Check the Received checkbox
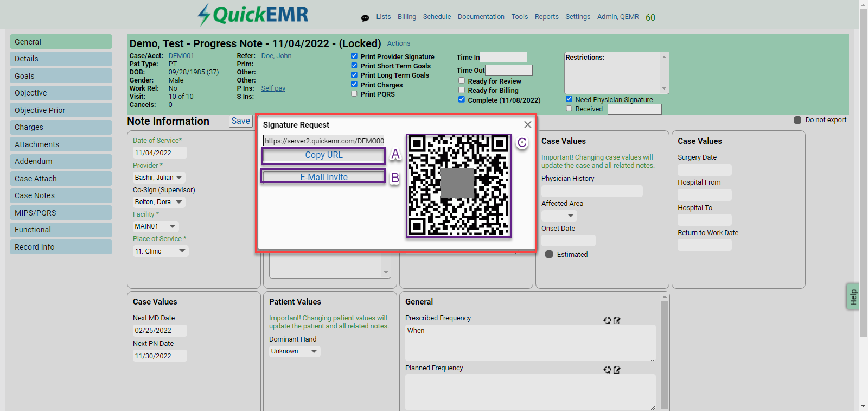This screenshot has width=868, height=411. click(x=569, y=108)
